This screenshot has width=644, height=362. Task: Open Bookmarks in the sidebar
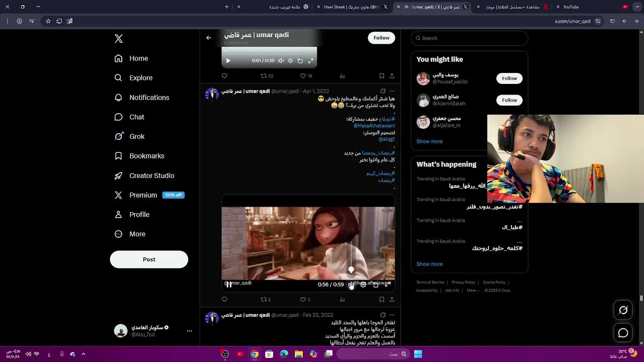point(139,156)
